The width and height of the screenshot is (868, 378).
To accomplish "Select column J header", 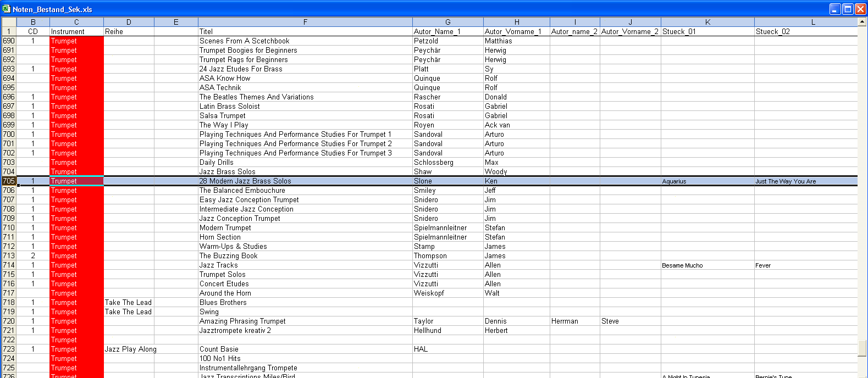I will 631,22.
